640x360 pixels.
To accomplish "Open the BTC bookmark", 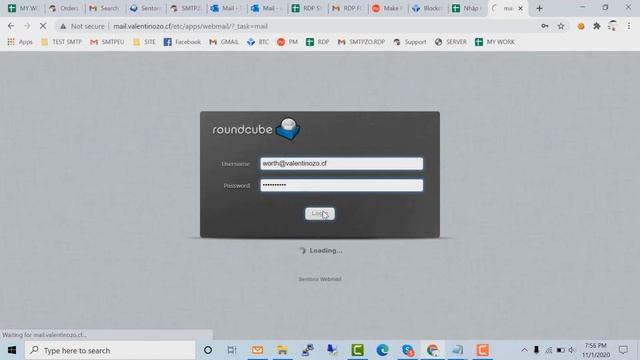I will tap(258, 42).
